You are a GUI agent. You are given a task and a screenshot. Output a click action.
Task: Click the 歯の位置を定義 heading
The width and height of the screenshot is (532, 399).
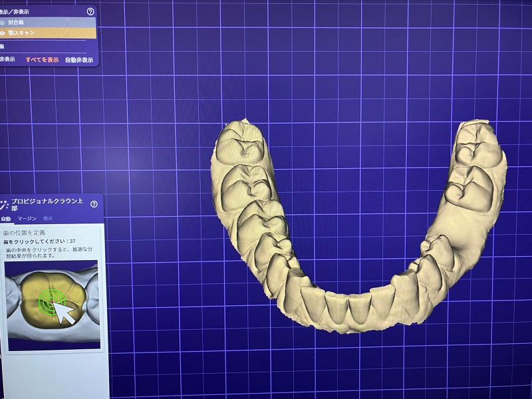coord(24,233)
